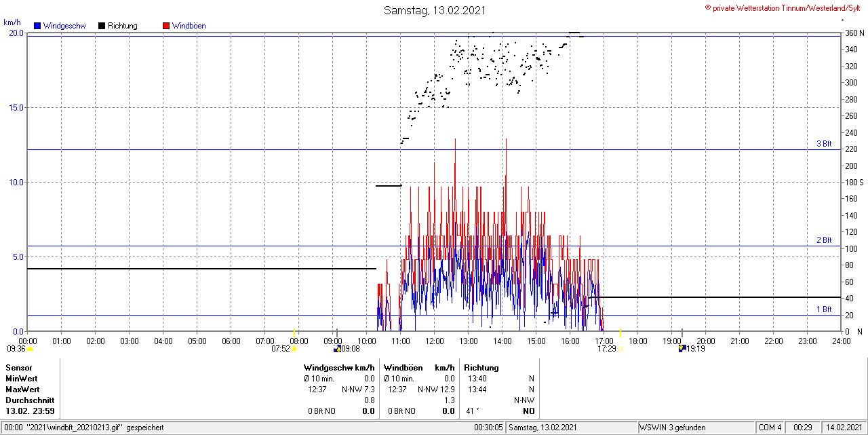Click the 00:29 status bar field
868x435 pixels.
[x=803, y=428]
